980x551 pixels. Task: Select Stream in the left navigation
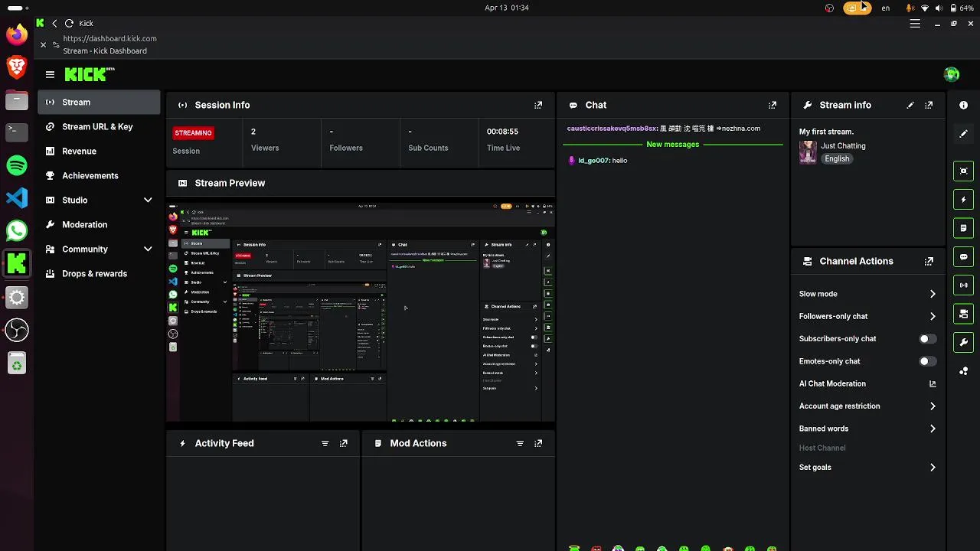[x=99, y=102]
